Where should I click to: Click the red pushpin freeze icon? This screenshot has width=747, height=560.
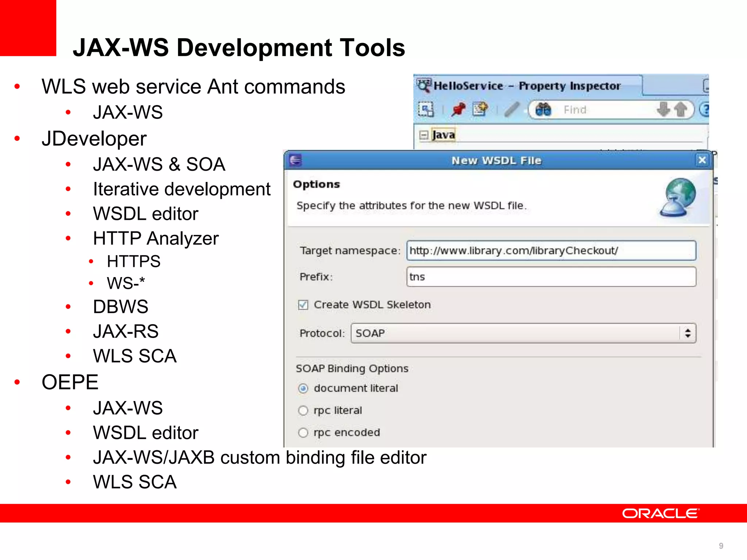[458, 109]
